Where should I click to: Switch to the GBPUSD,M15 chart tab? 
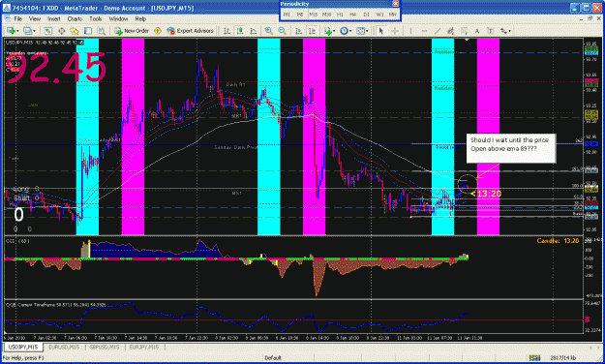105,347
